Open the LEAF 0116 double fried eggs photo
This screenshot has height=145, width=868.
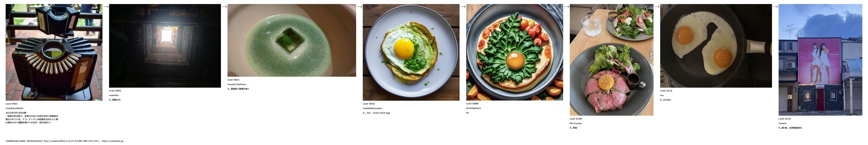coord(716,46)
